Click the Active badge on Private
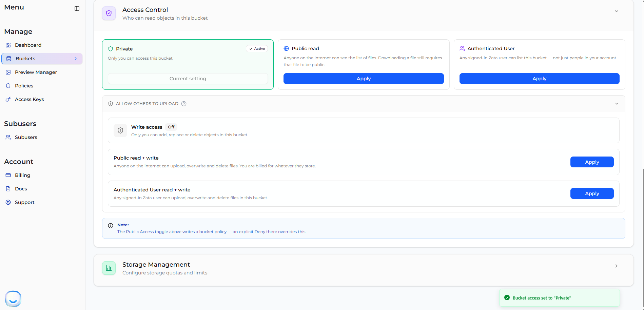 coord(257,49)
